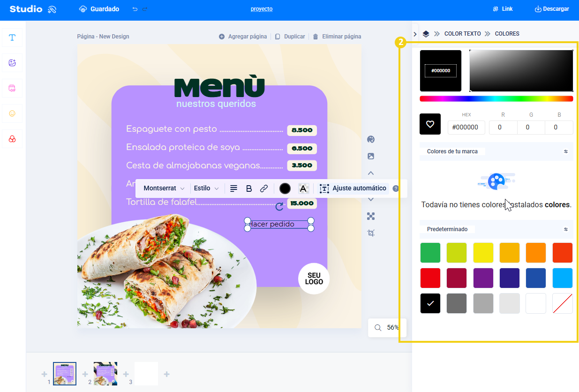The image size is (579, 392).
Task: Select the purple default swatch
Action: click(483, 278)
